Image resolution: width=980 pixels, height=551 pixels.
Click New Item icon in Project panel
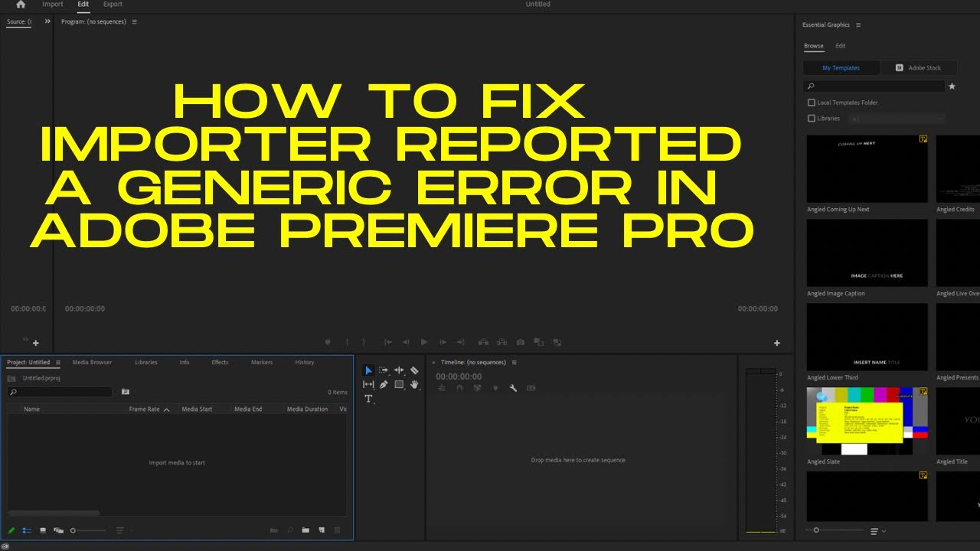click(x=322, y=530)
